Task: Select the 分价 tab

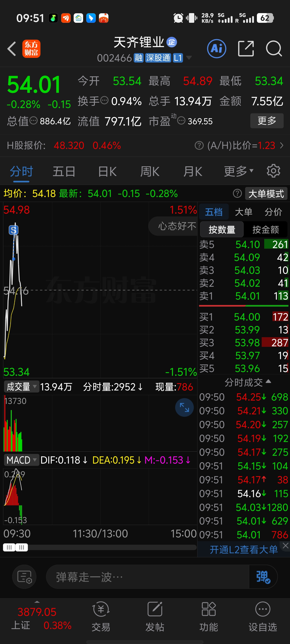Action: [x=273, y=212]
